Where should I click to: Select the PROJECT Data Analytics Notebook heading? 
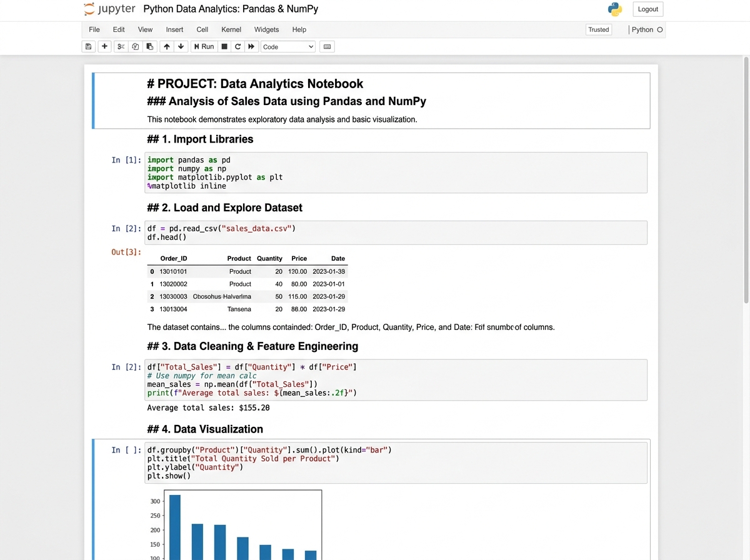coord(255,84)
